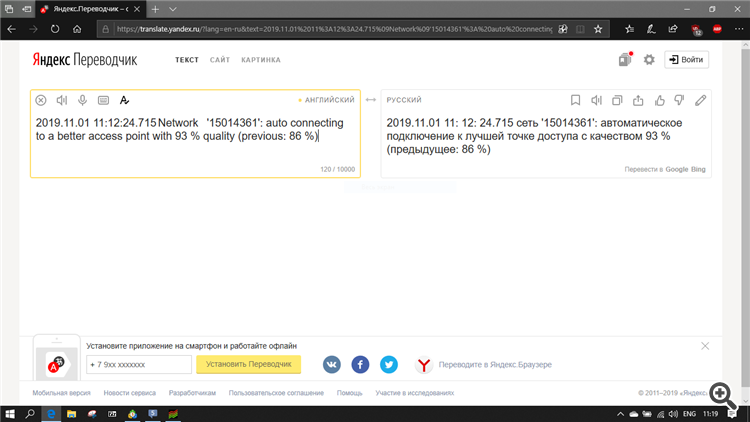The height and width of the screenshot is (422, 750).
Task: Open taskbar volume control
Action: point(673,414)
